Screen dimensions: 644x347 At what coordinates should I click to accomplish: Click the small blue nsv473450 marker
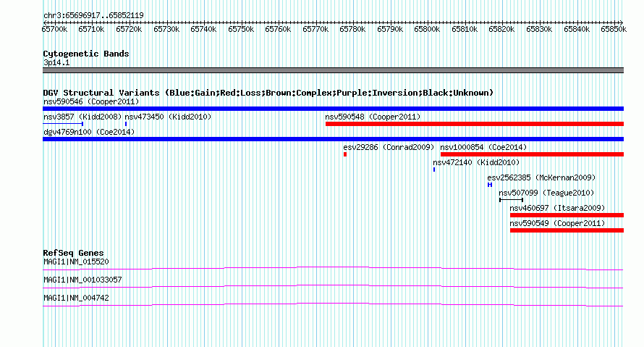126,124
